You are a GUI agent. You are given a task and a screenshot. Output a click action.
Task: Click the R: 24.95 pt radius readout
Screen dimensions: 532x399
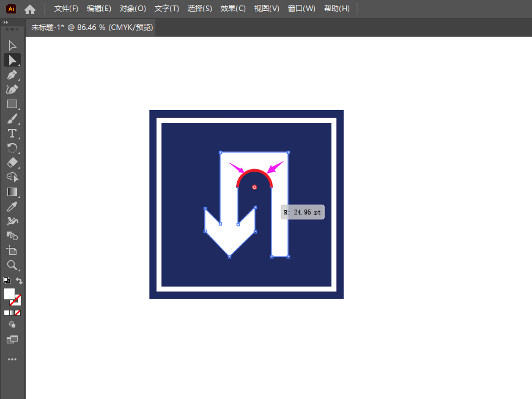click(x=302, y=212)
